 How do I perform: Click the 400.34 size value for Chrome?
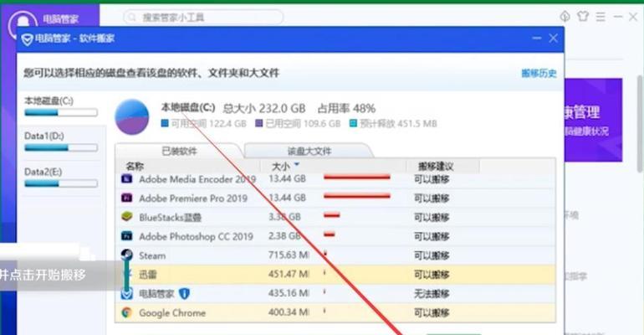point(289,312)
